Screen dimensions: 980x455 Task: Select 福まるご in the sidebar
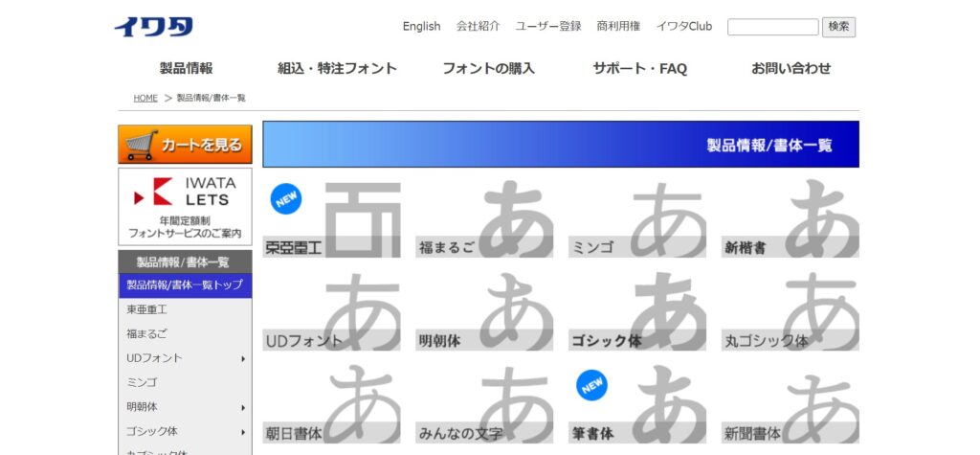185,334
